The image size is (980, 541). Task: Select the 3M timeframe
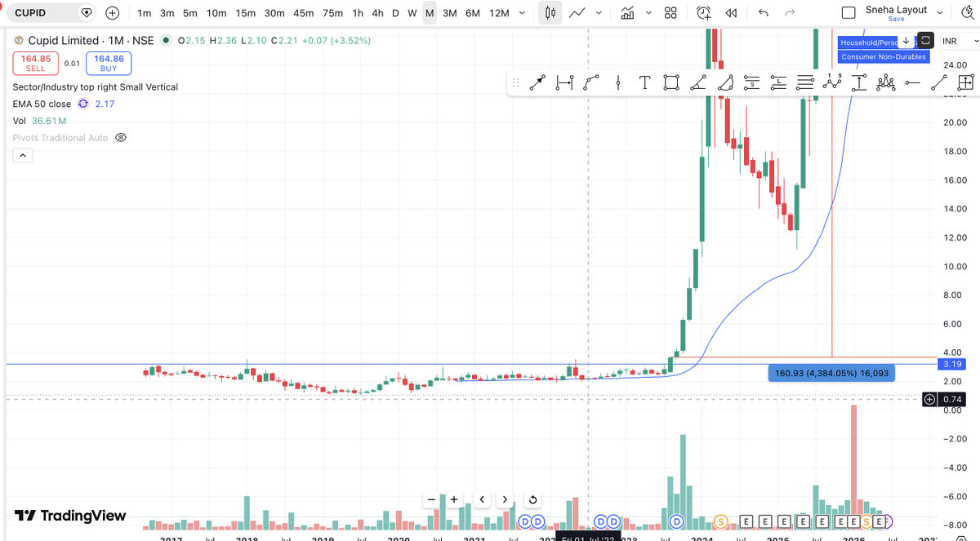(x=449, y=13)
